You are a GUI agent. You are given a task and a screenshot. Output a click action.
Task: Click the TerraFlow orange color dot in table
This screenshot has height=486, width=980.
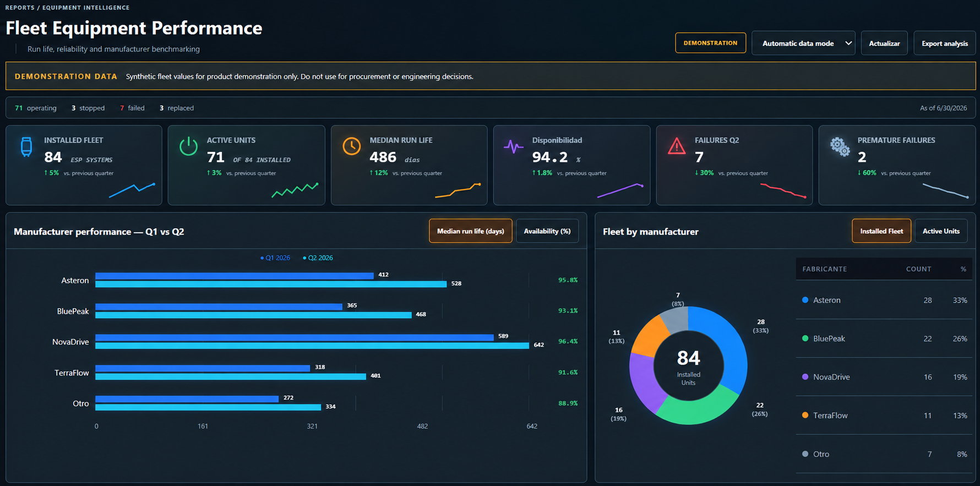pyautogui.click(x=805, y=416)
